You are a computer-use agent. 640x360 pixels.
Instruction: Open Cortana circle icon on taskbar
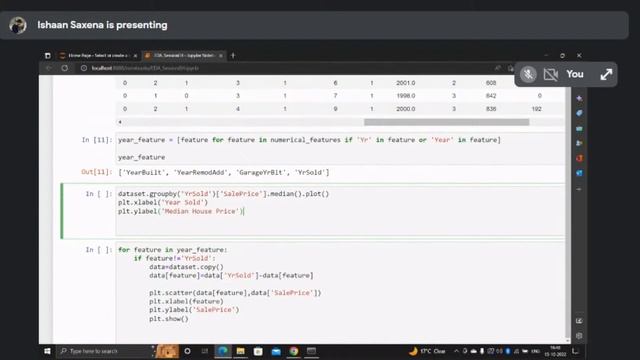point(187,351)
